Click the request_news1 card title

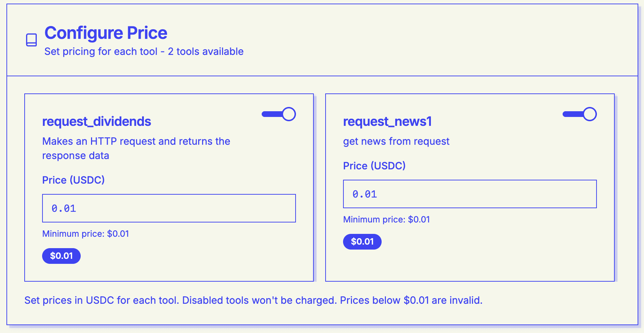pyautogui.click(x=388, y=121)
